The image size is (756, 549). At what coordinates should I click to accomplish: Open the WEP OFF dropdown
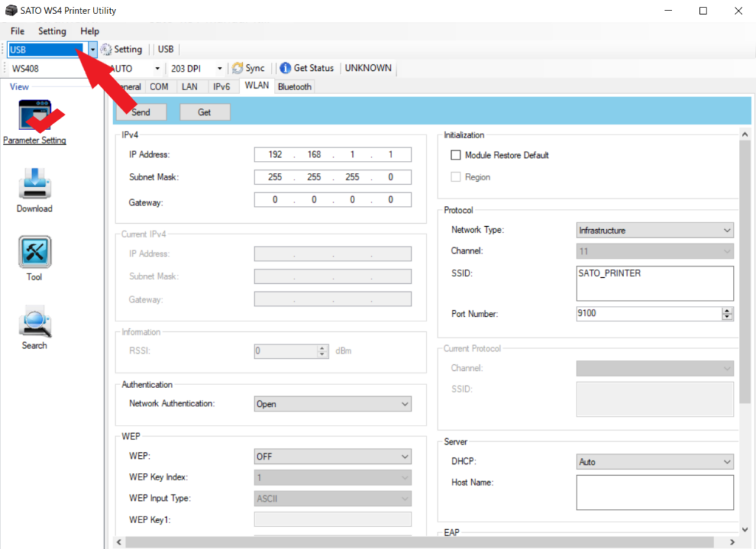click(x=333, y=457)
